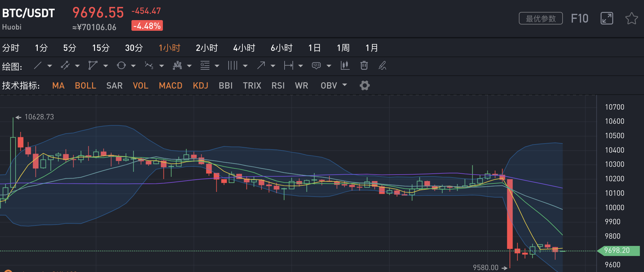Expand the parallel channel tool dropdown

[x=77, y=66]
